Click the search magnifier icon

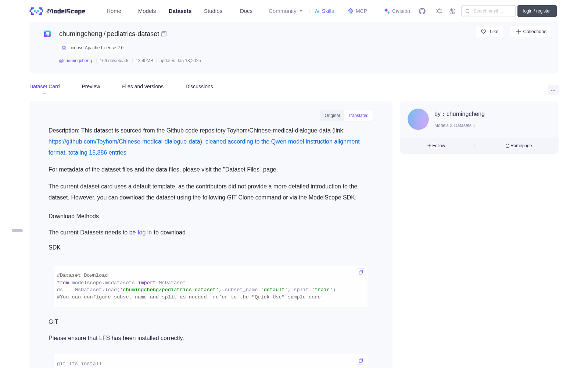pos(467,11)
